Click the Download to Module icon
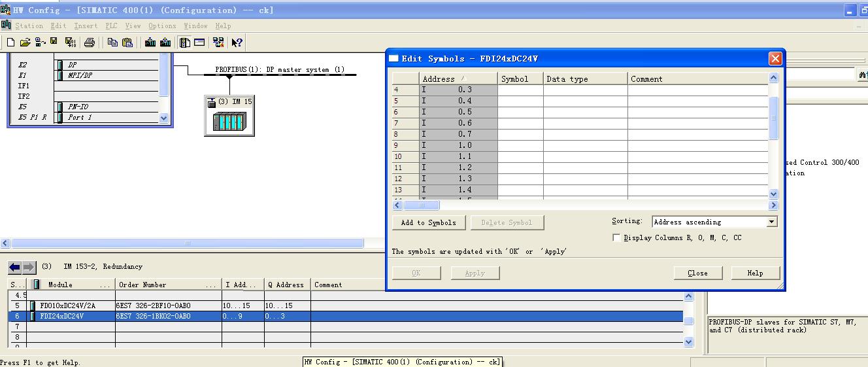The height and width of the screenshot is (367, 868). point(150,43)
